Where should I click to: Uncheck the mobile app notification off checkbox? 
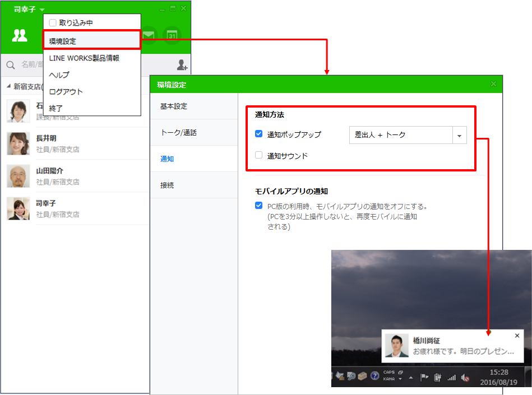pyautogui.click(x=258, y=206)
